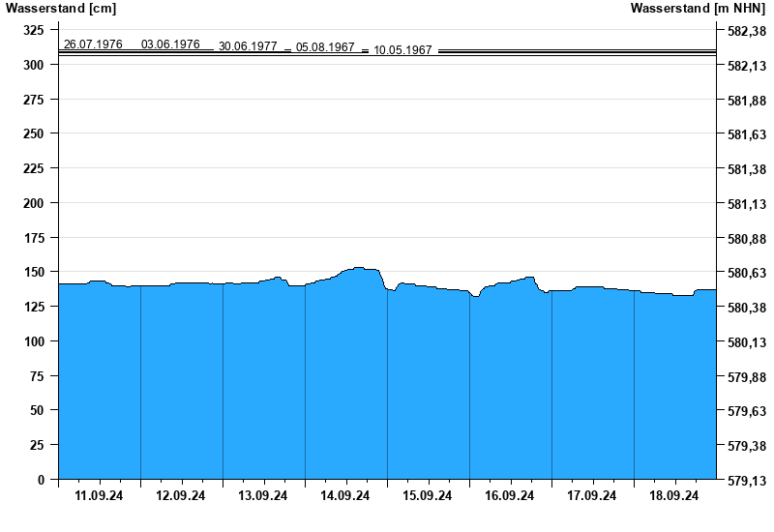Click the 'Wasserstand [m NHN]' axis title
The image size is (774, 532).
point(697,9)
